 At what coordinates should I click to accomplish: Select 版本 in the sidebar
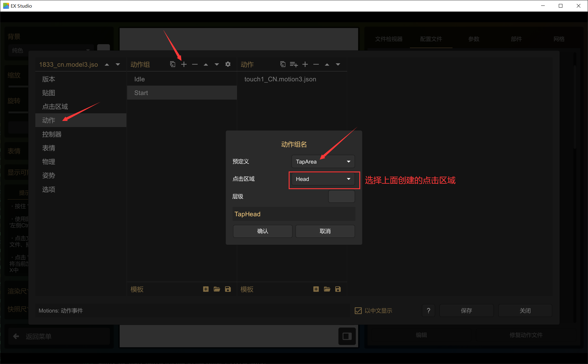pos(81,79)
